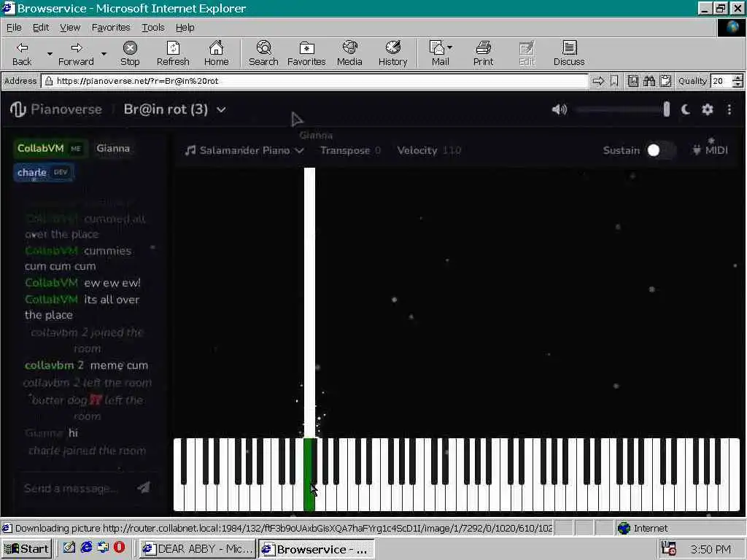
Task: Click the Velocity control
Action: pos(429,150)
